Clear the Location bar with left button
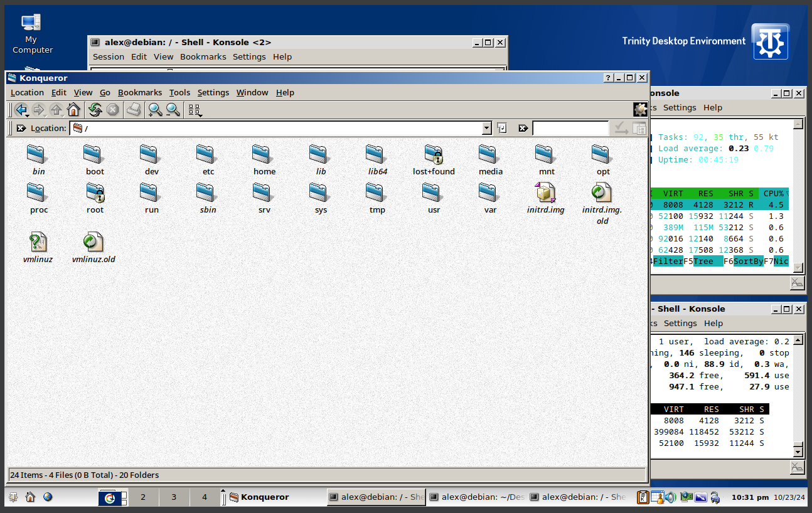Viewport: 812px width, 513px height. pos(21,129)
